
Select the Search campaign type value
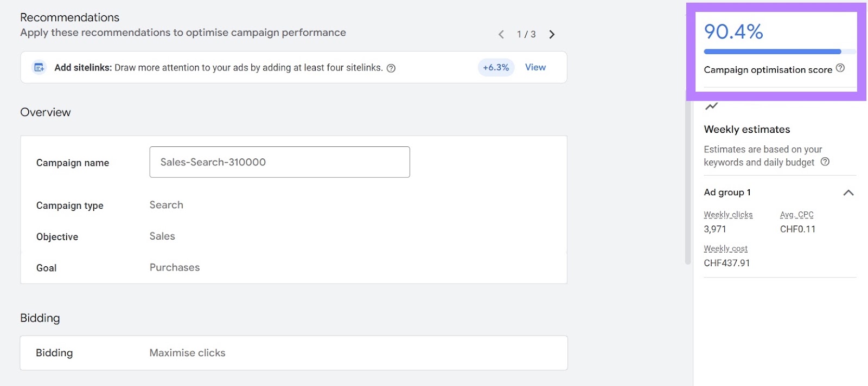pyautogui.click(x=166, y=204)
